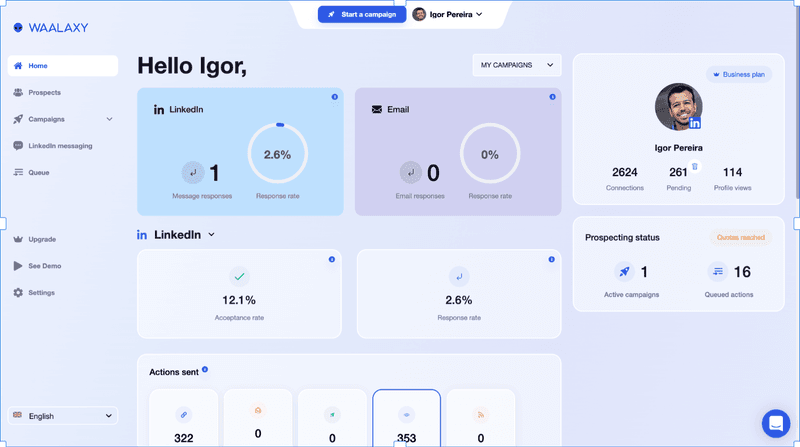Click the Email responses reply icon

tap(411, 173)
